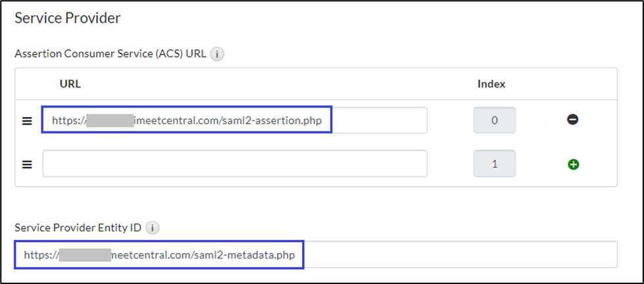
Task: Click the Service Provider Entity ID label
Action: pyautogui.click(x=78, y=228)
